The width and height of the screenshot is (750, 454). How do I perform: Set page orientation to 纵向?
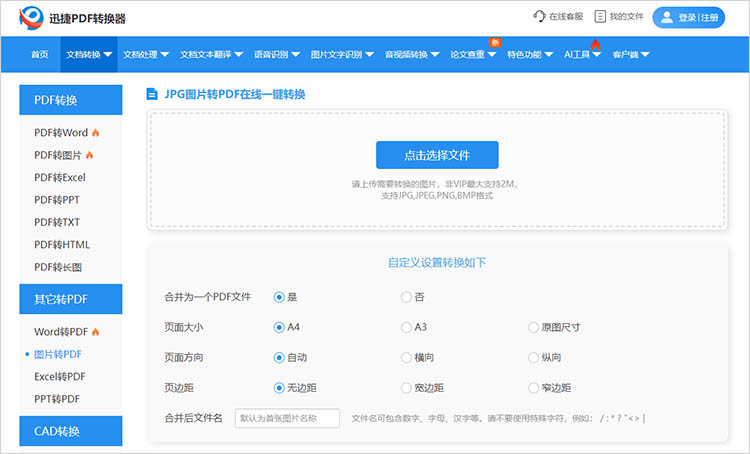coord(533,357)
